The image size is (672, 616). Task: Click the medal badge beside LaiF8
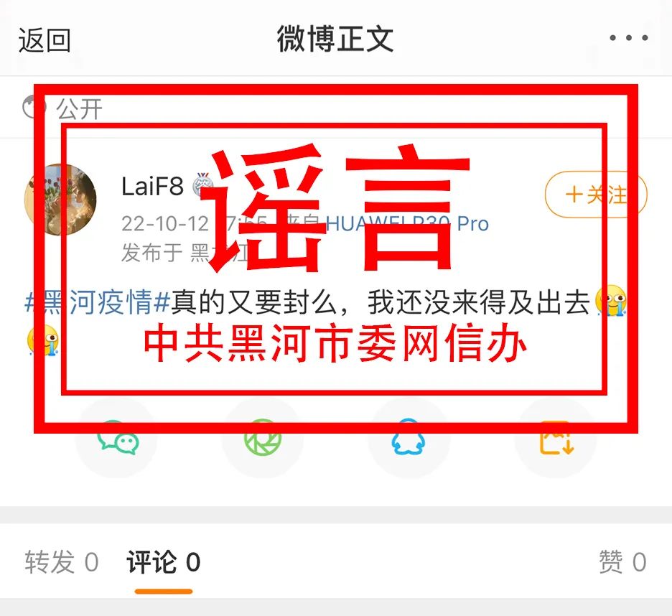(202, 185)
